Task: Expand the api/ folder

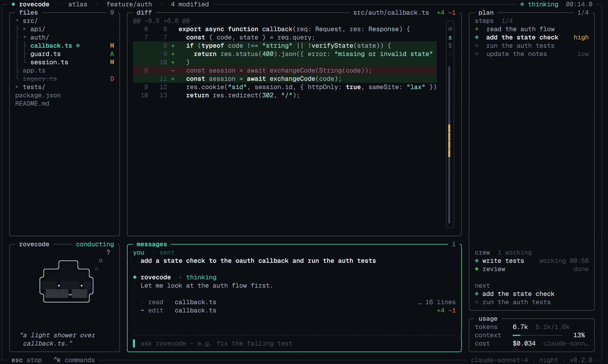Action: pyautogui.click(x=25, y=29)
